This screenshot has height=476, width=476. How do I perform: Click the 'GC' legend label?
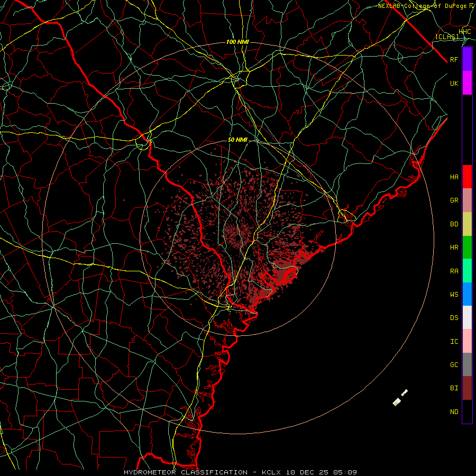(x=454, y=365)
